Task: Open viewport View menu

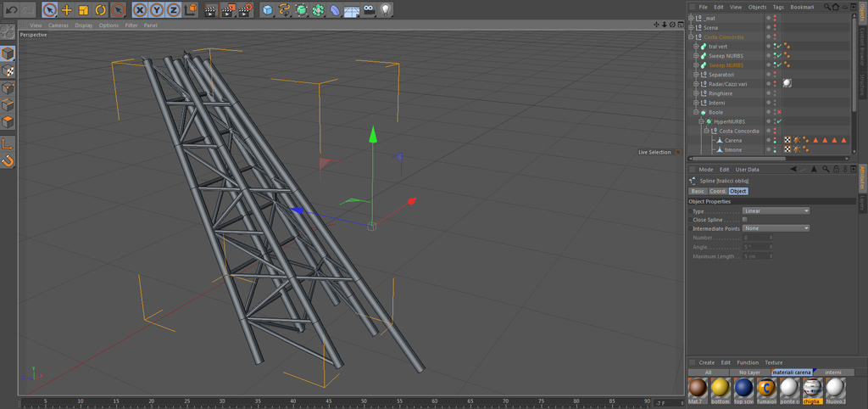Action: tap(36, 25)
